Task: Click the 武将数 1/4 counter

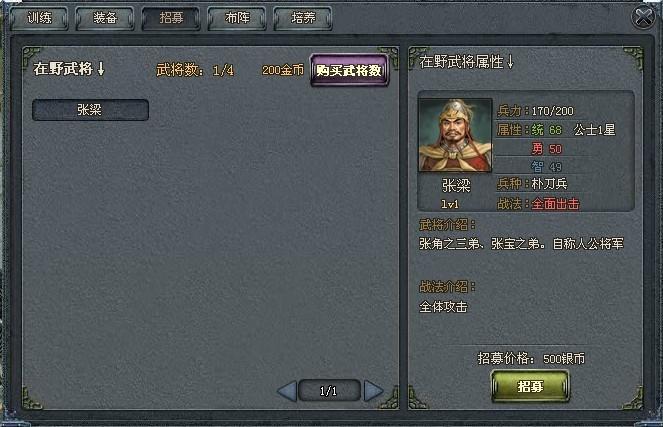Action: point(195,70)
